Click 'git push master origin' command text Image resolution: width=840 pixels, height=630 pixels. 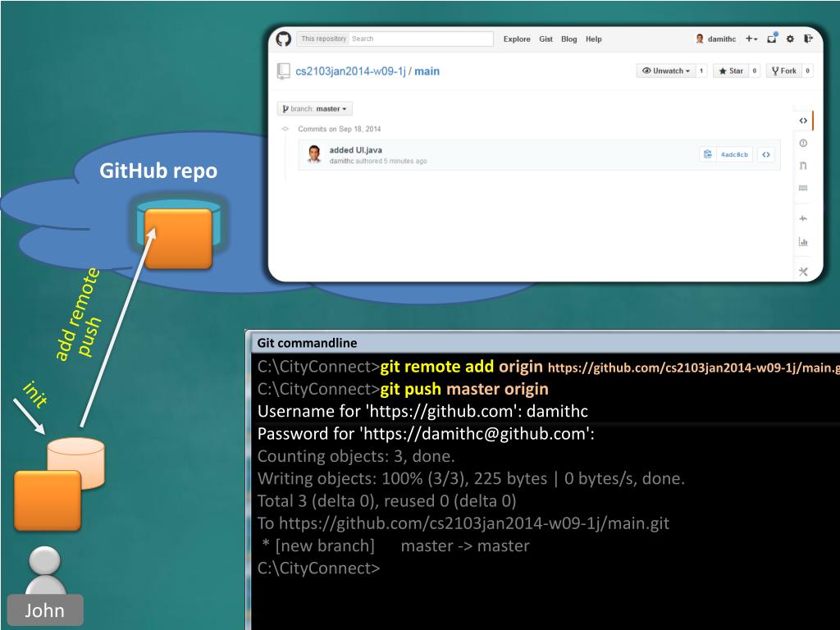pos(464,389)
